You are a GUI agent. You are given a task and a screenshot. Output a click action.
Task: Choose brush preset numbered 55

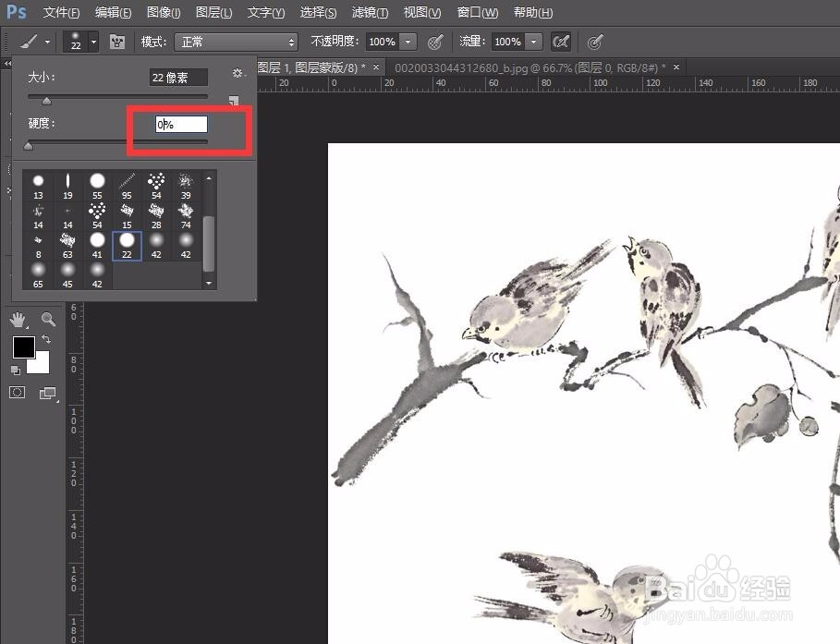tap(97, 187)
